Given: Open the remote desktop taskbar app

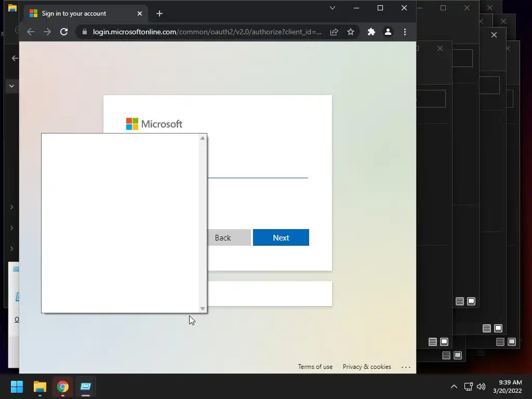Looking at the screenshot, I should coord(86,387).
